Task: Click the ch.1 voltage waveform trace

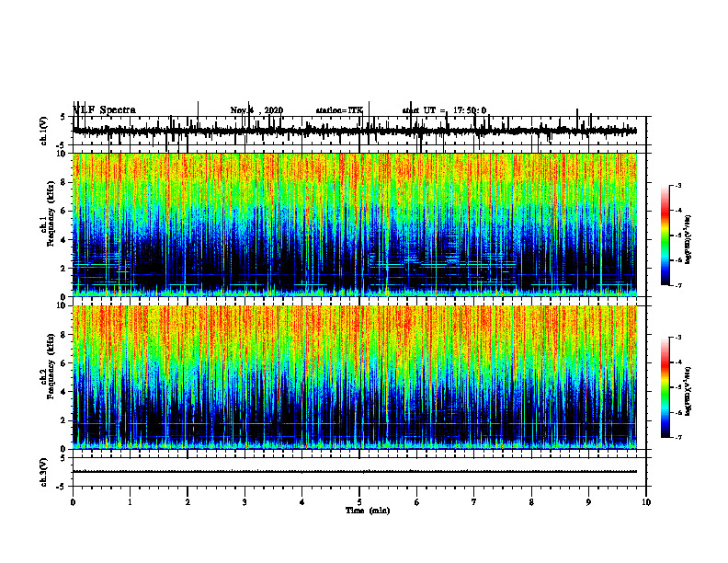Action: 355,132
